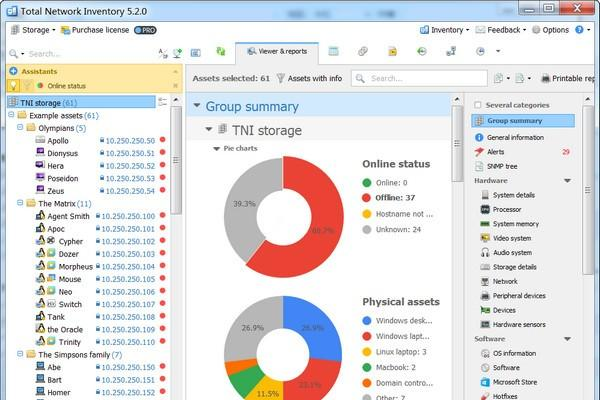The height and width of the screenshot is (400, 600).
Task: Click the A-Z sort icon in the toolbar
Action: pyautogui.click(x=163, y=53)
